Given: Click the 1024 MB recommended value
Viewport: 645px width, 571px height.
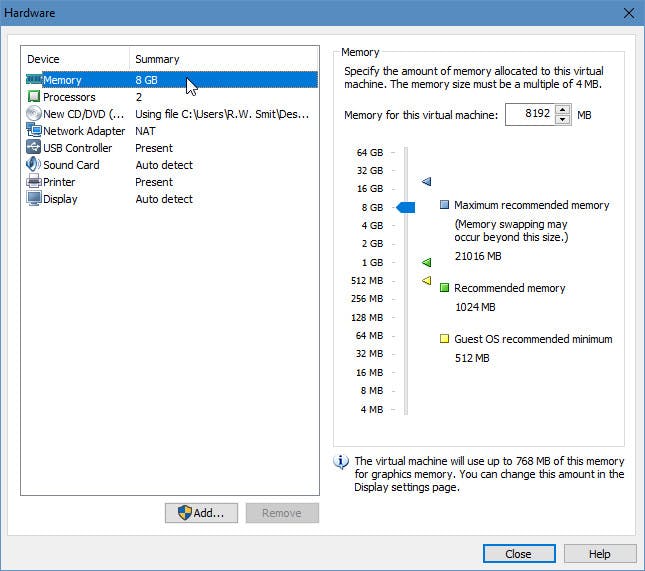Looking at the screenshot, I should tap(475, 307).
